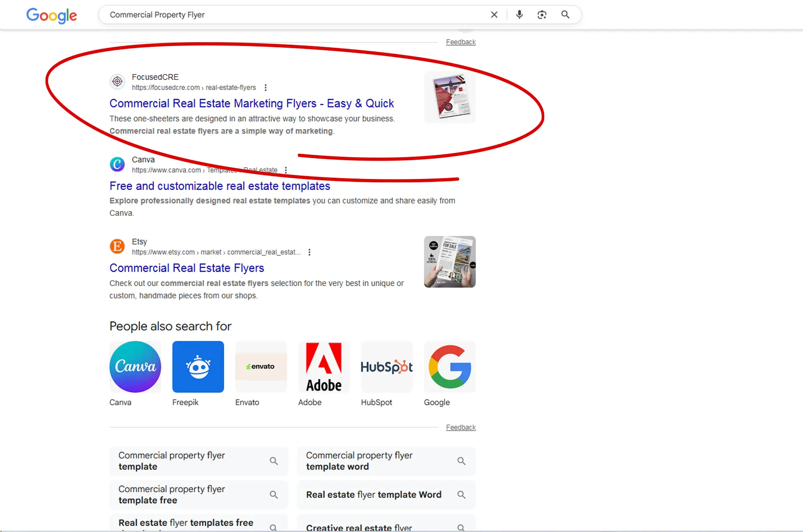Start voice search with microphone icon
The image size is (803, 532).
[519, 15]
